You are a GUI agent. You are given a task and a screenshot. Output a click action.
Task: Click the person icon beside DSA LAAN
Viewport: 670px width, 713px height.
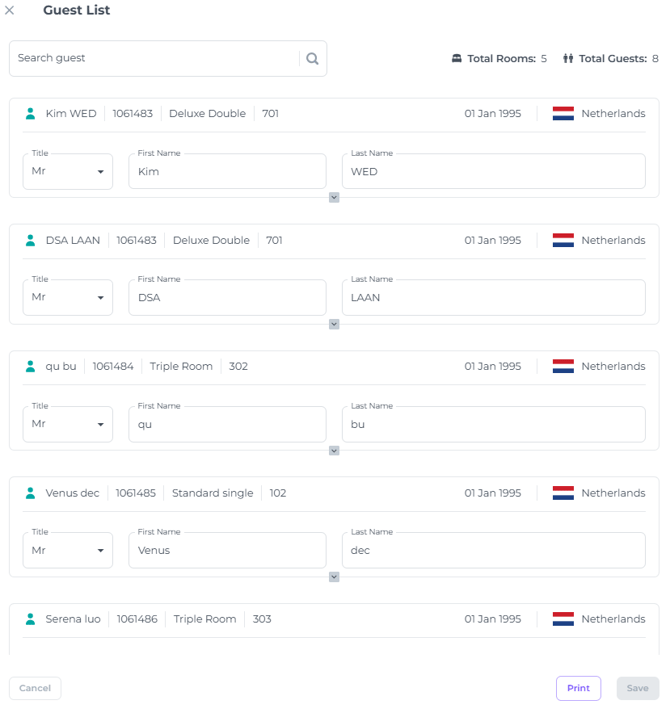30,240
